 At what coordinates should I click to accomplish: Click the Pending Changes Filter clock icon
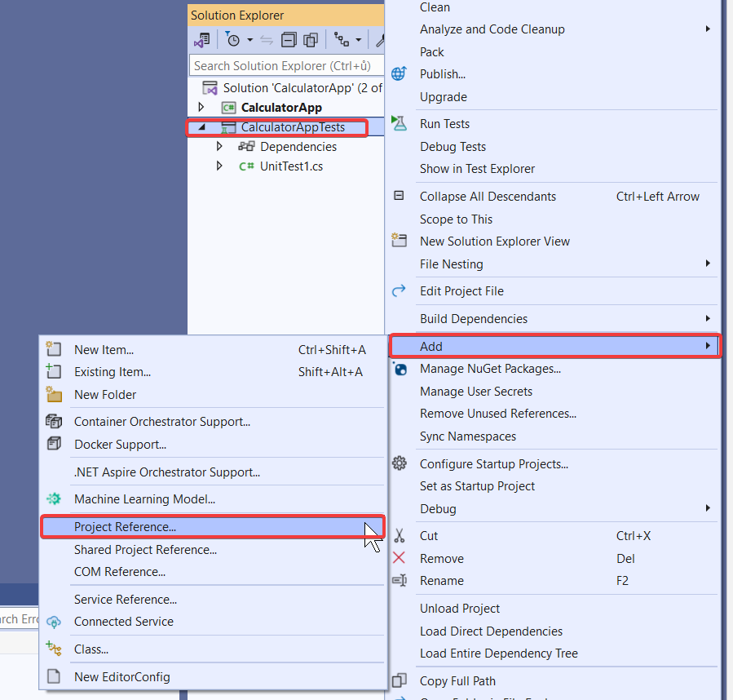pyautogui.click(x=234, y=39)
